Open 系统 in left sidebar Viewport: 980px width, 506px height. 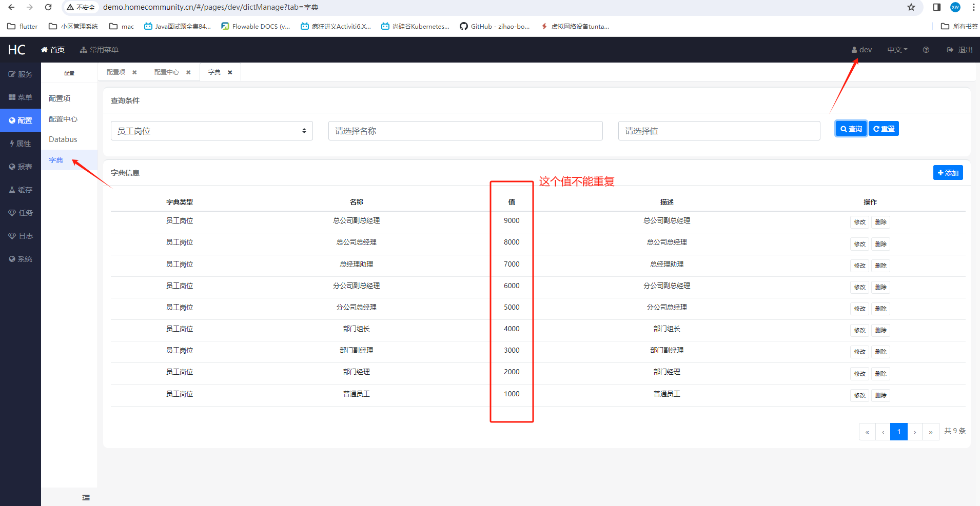[21, 259]
